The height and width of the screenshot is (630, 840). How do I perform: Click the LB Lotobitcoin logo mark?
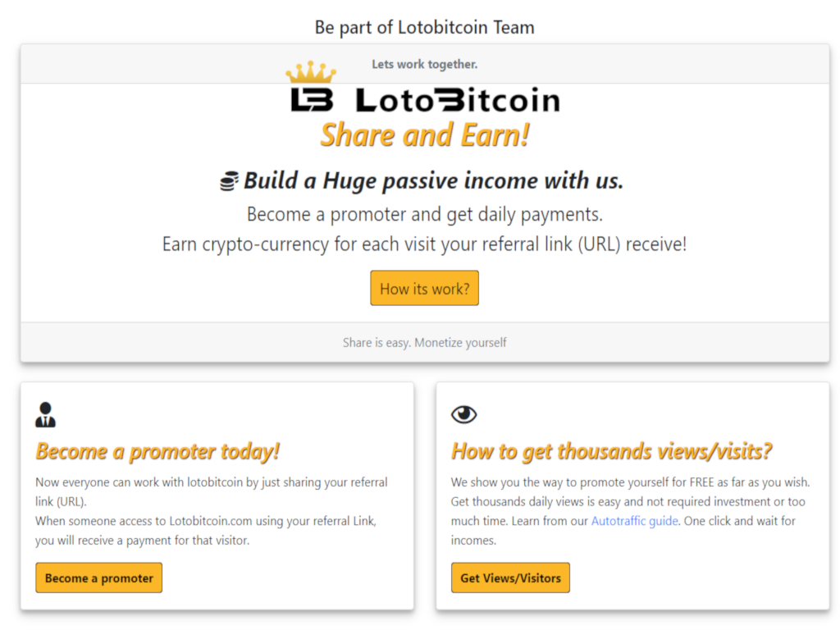point(312,100)
